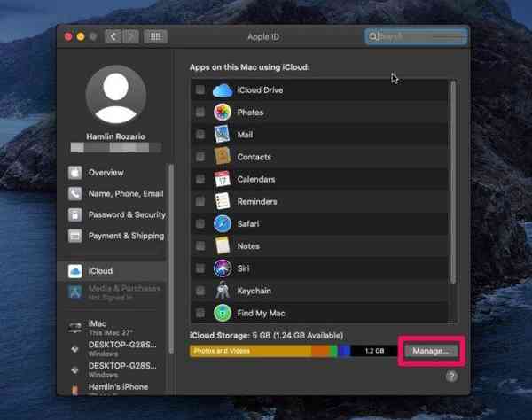Click the Reminders list icon

click(x=223, y=201)
